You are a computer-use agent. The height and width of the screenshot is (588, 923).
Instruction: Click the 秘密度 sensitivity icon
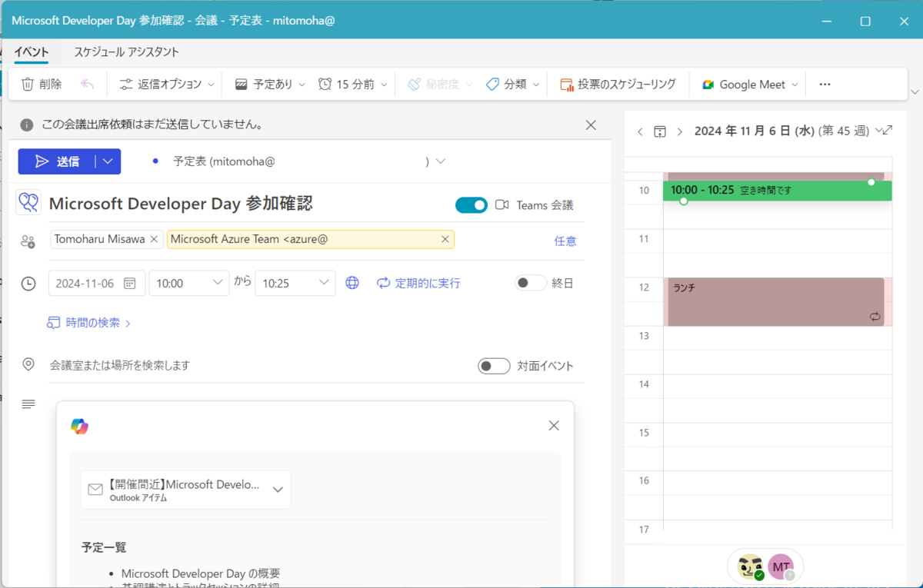pos(415,85)
